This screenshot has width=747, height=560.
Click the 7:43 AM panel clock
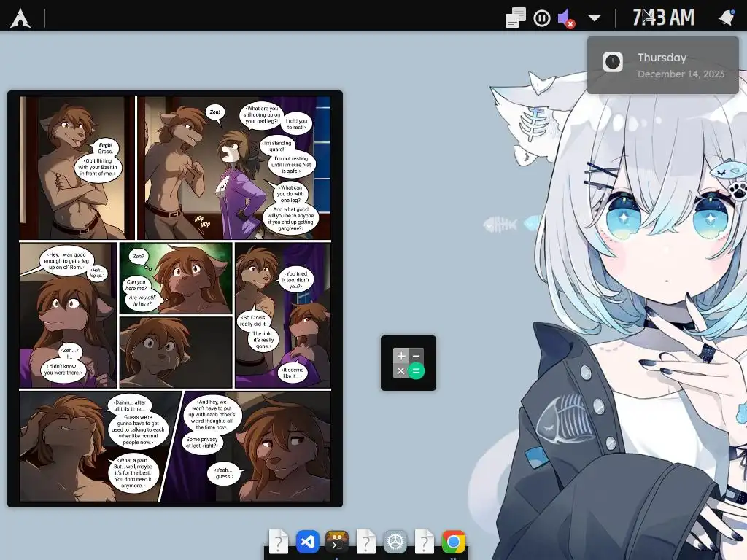tap(663, 17)
